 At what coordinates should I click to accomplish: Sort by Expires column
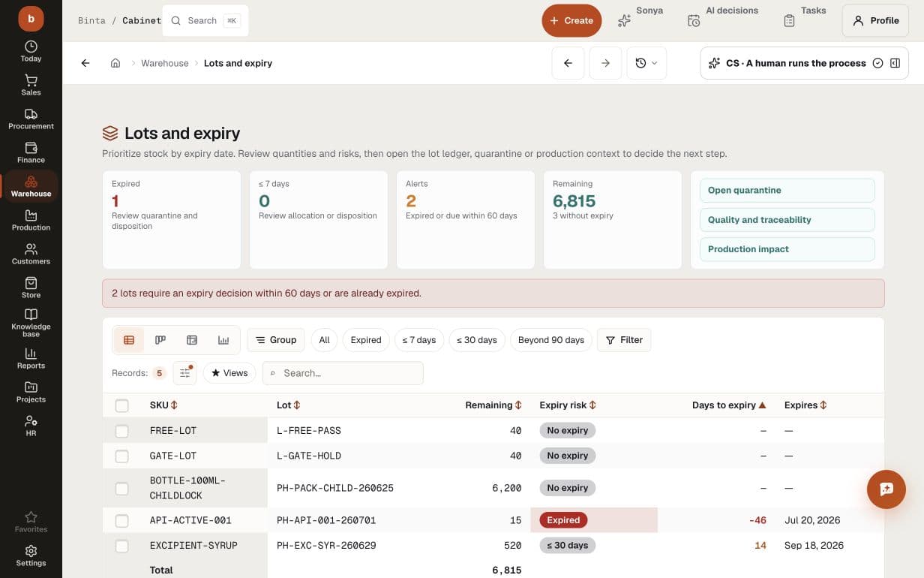click(805, 405)
